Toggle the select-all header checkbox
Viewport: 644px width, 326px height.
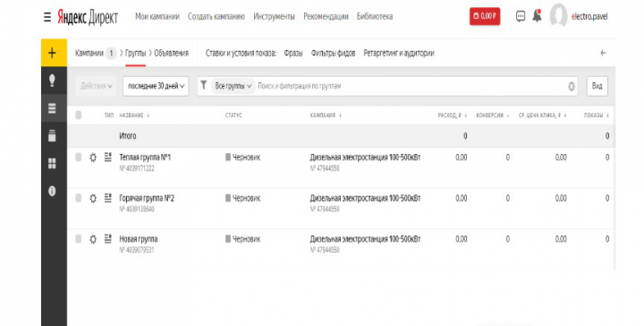(79, 116)
